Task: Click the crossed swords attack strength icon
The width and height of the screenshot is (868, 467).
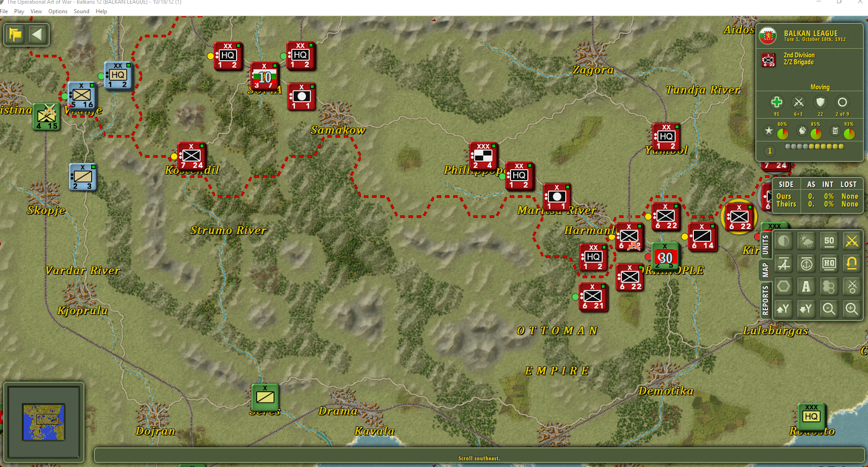Action: click(x=799, y=102)
